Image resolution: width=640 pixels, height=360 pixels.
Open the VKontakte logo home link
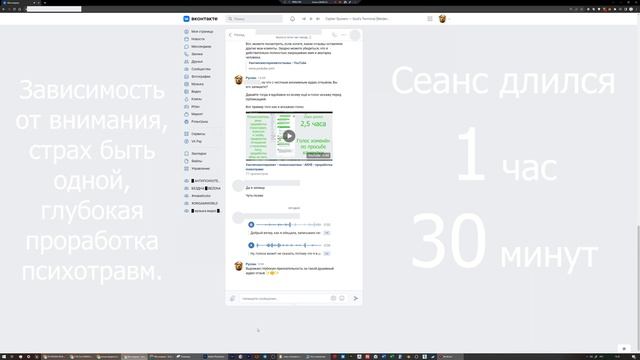click(200, 19)
